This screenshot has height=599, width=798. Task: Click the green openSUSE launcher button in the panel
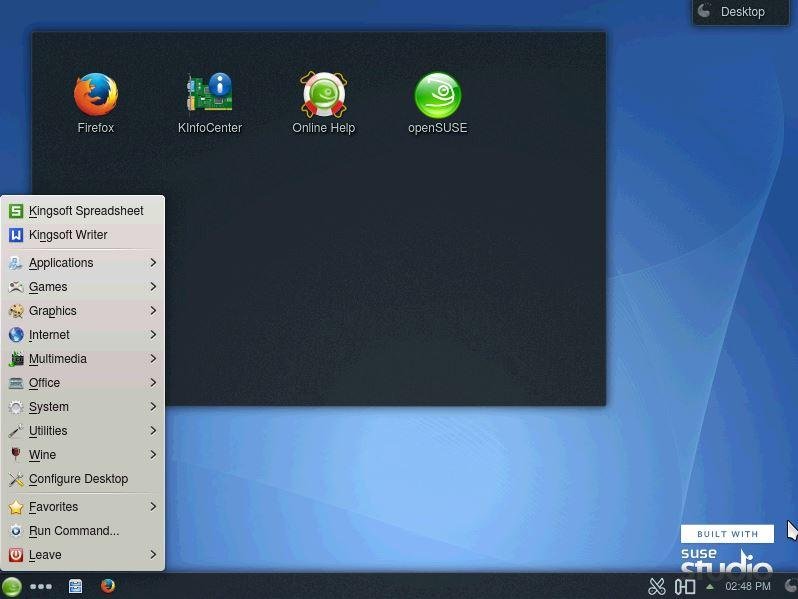[11, 586]
